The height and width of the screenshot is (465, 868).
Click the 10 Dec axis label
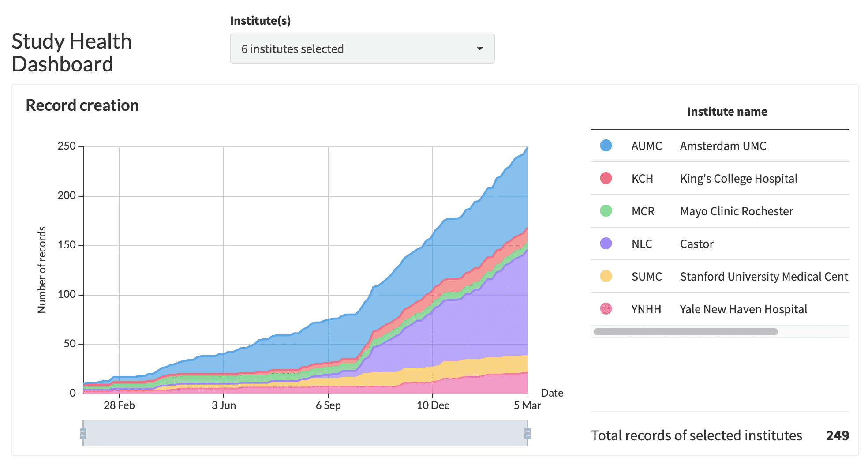tap(433, 405)
